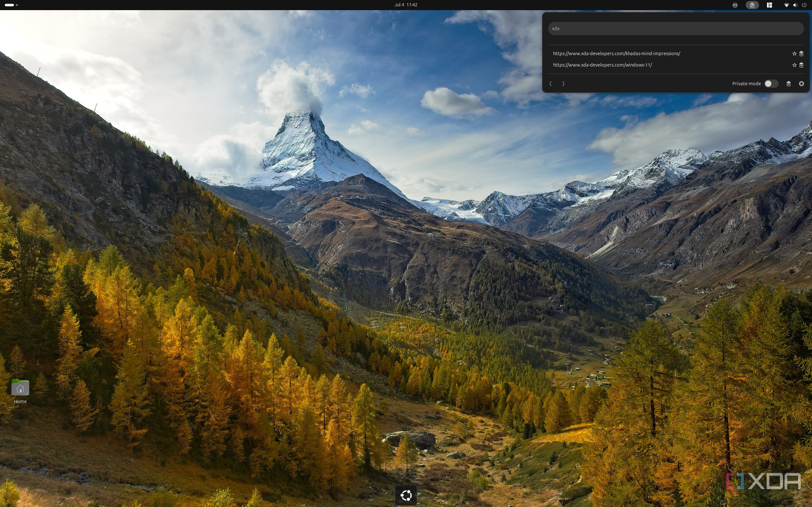The width and height of the screenshot is (812, 507).
Task: Go to previous clipboard page chevron
Action: (x=551, y=83)
